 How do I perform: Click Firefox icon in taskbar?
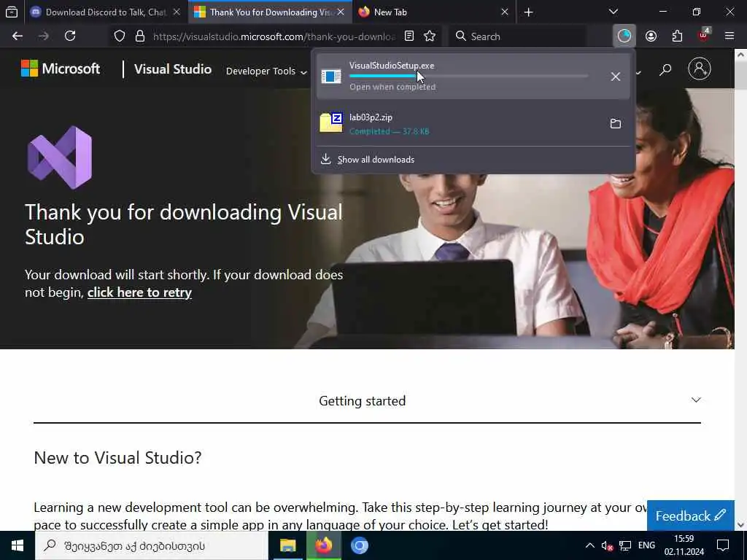pyautogui.click(x=323, y=545)
